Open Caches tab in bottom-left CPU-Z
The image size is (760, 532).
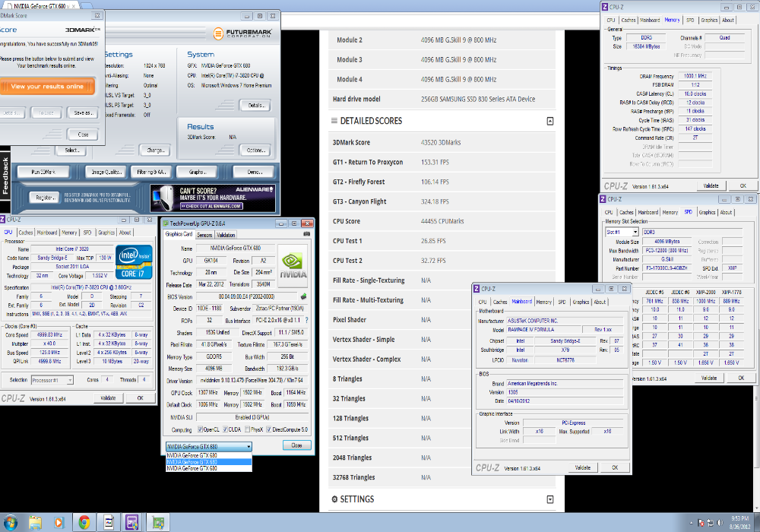[x=25, y=233]
